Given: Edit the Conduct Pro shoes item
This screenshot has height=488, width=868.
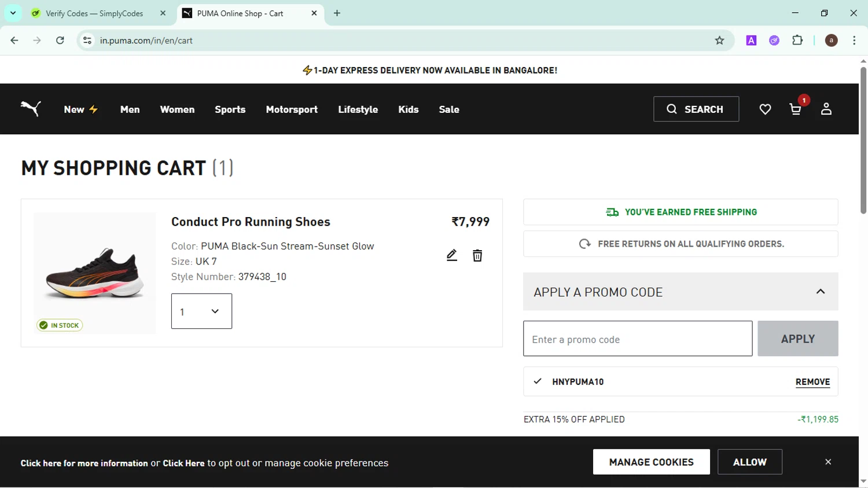Looking at the screenshot, I should [x=452, y=255].
